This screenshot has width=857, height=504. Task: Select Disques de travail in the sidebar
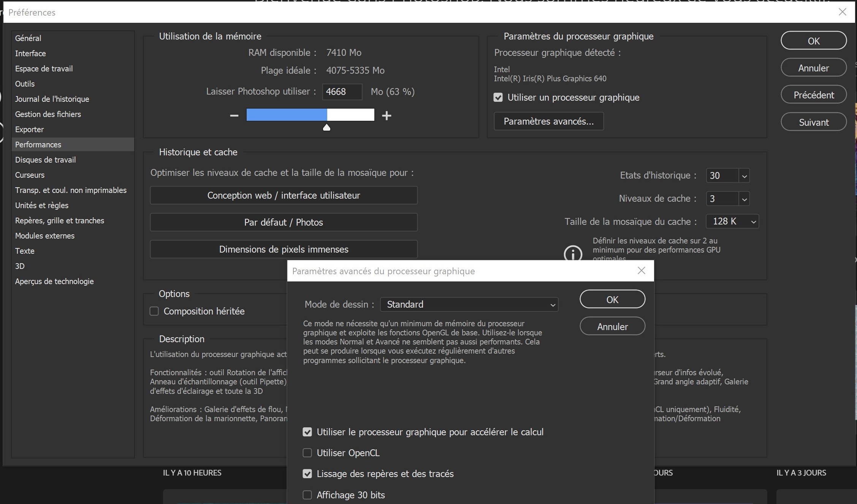[x=45, y=160]
